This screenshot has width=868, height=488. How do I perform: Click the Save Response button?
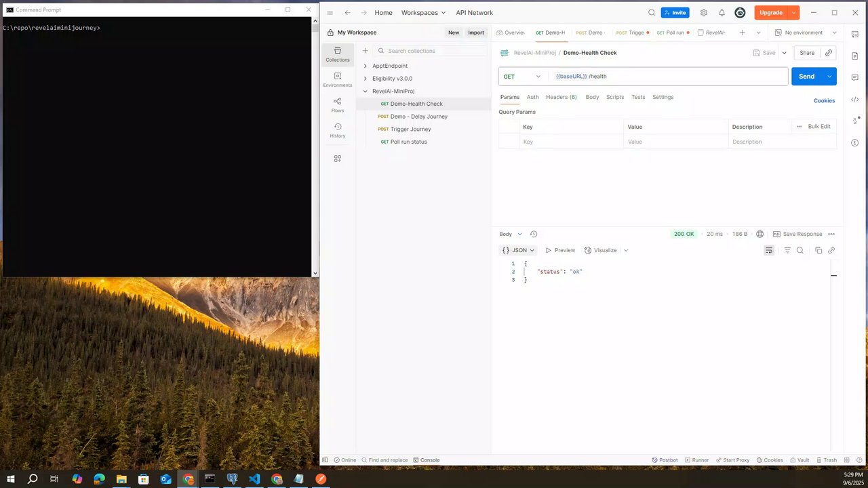(797, 234)
